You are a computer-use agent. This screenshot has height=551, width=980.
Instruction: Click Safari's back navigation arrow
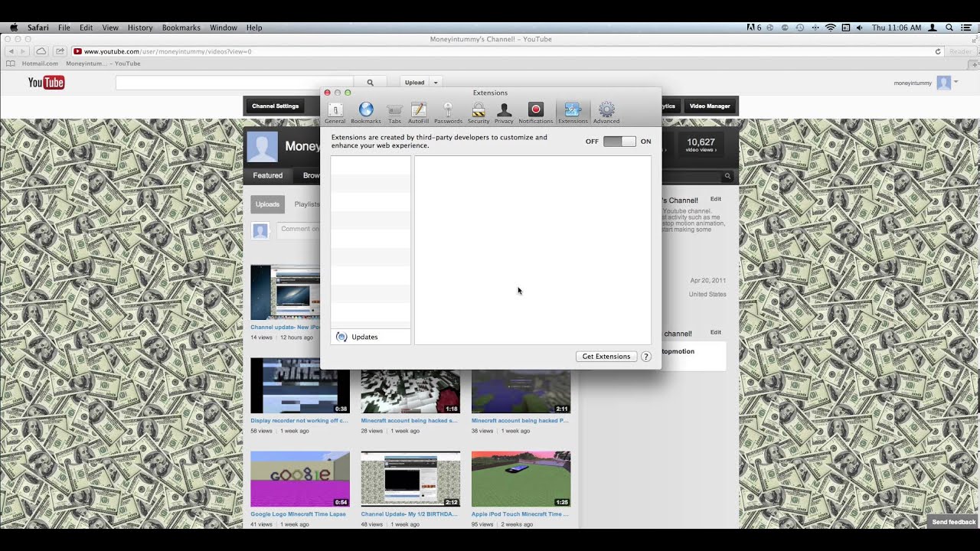click(x=11, y=51)
